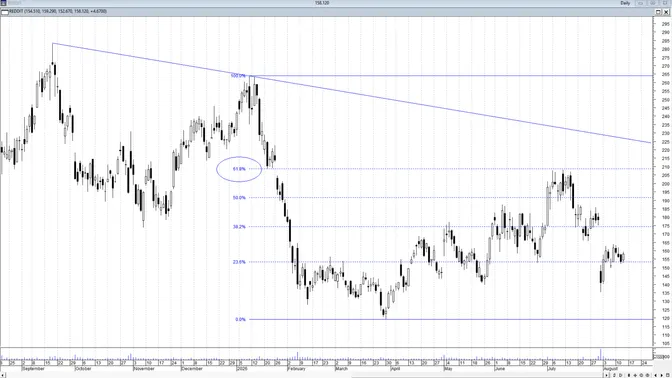Screen dimensions: 672x378
Task: Click the 2026 year label on the date axis
Action: (242, 369)
